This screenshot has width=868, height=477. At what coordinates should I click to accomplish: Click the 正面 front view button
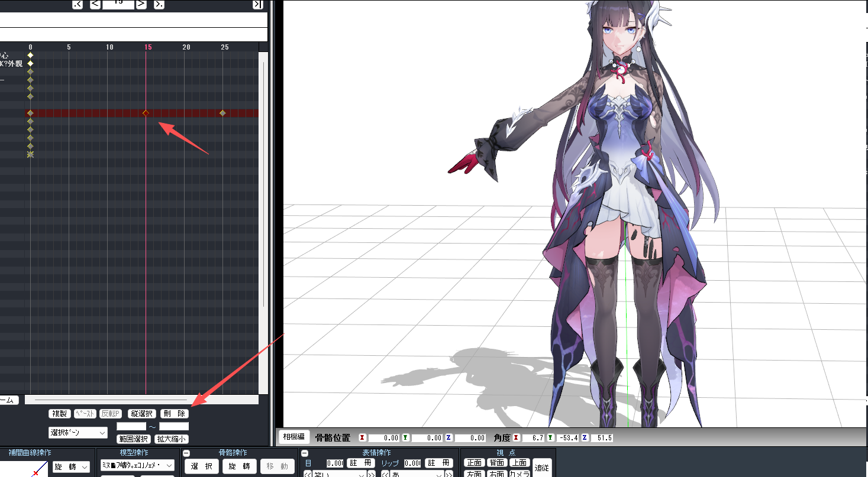click(x=475, y=463)
